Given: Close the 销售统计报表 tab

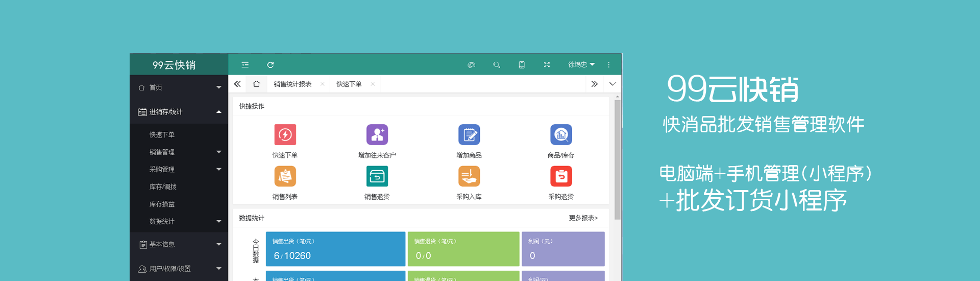Looking at the screenshot, I should pyautogui.click(x=322, y=84).
